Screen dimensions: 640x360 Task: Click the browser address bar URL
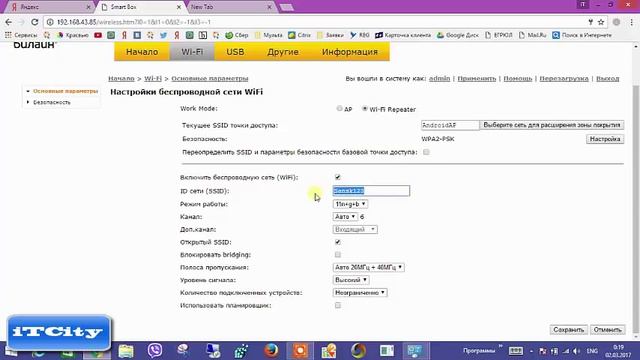134,22
